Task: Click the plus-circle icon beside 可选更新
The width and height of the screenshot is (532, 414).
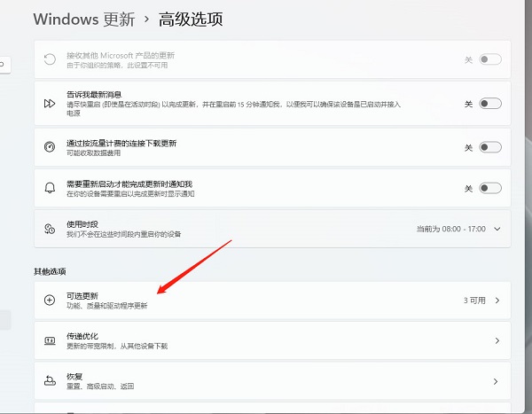Action: click(50, 301)
